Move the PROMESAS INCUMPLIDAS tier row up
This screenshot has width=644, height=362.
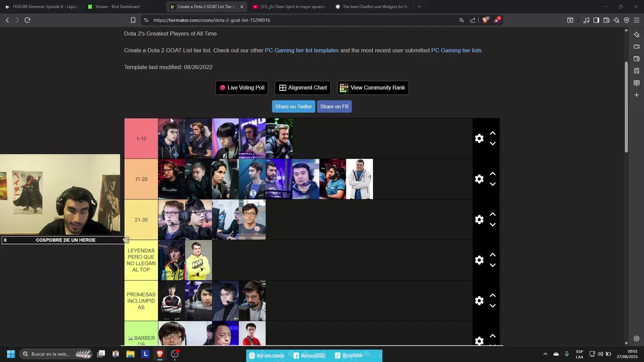[493, 296]
